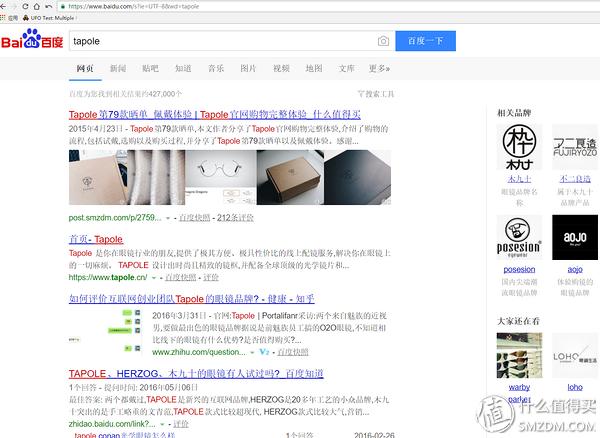Viewport: 600px width, 438px height.
Task: Click the Tapole kraft envelope thumbnail
Action: 98,177
